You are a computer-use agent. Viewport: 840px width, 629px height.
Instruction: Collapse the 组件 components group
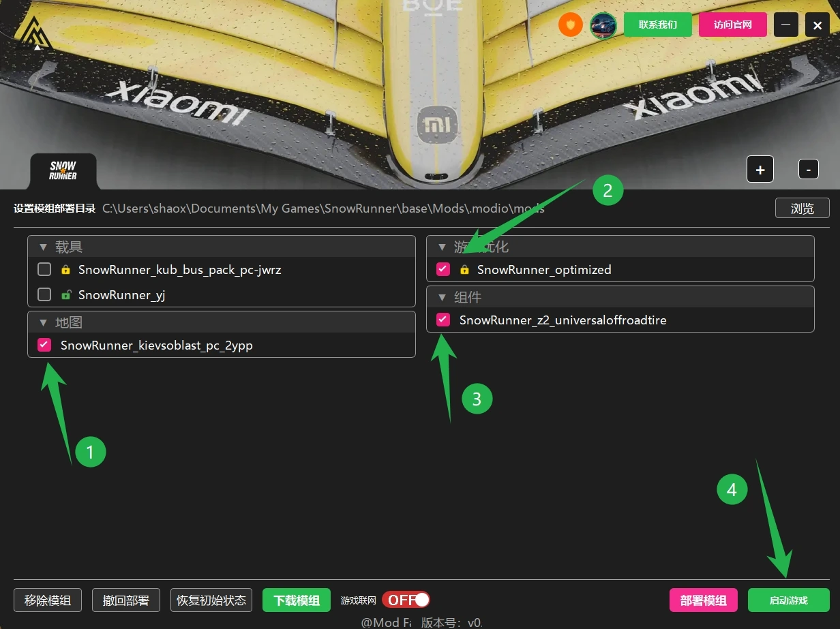tap(442, 297)
